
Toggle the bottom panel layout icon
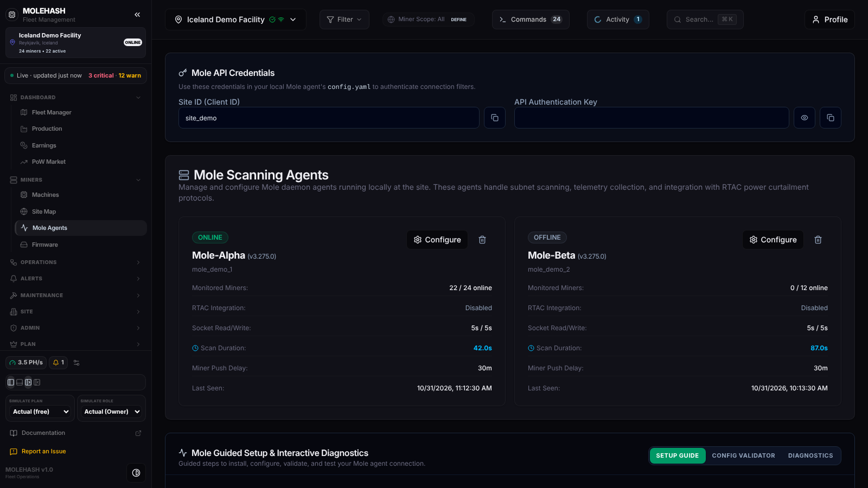(20, 382)
